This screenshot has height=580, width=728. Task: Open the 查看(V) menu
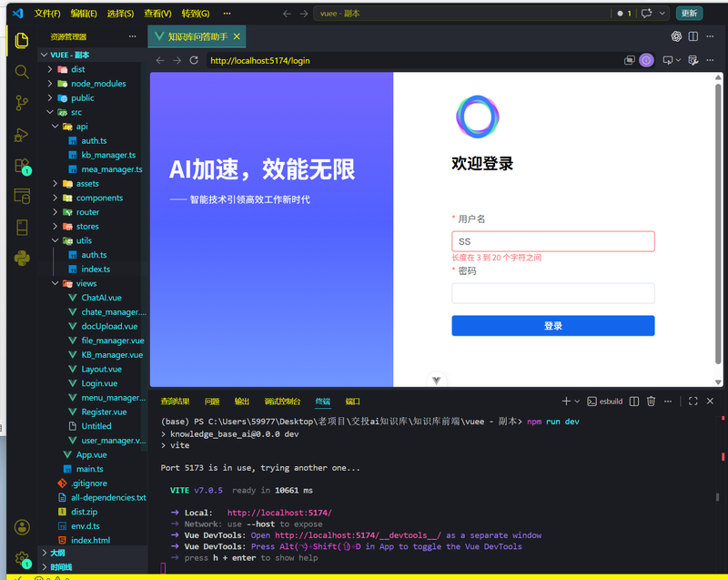(157, 14)
